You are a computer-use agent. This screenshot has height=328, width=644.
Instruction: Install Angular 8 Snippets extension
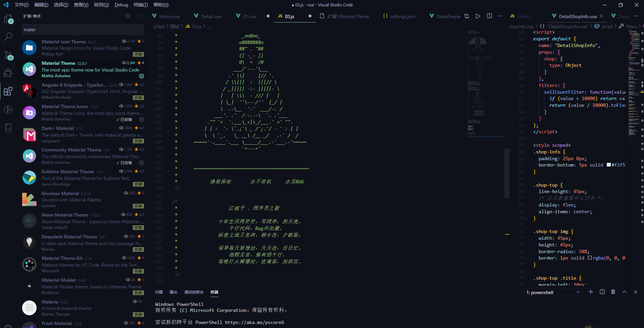(138, 98)
